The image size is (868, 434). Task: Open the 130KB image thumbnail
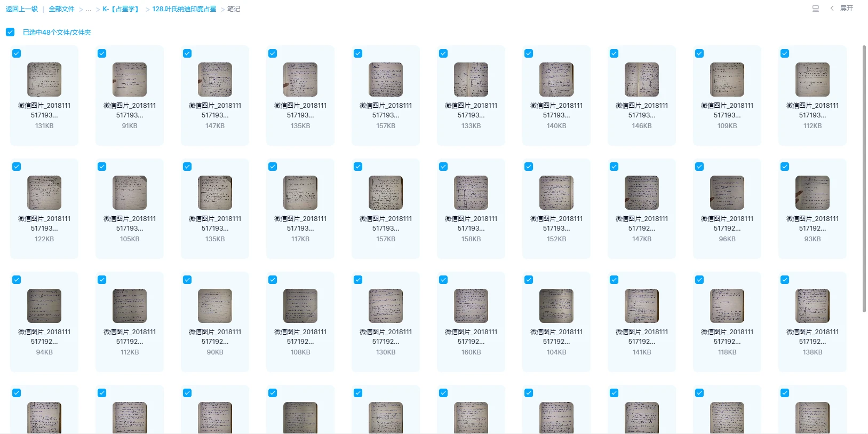pos(386,306)
